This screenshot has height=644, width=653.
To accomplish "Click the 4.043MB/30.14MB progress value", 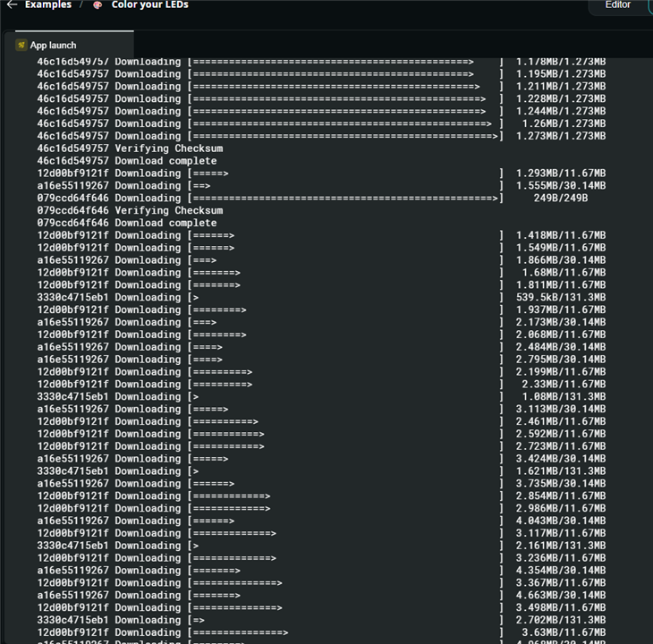I will tap(561, 521).
